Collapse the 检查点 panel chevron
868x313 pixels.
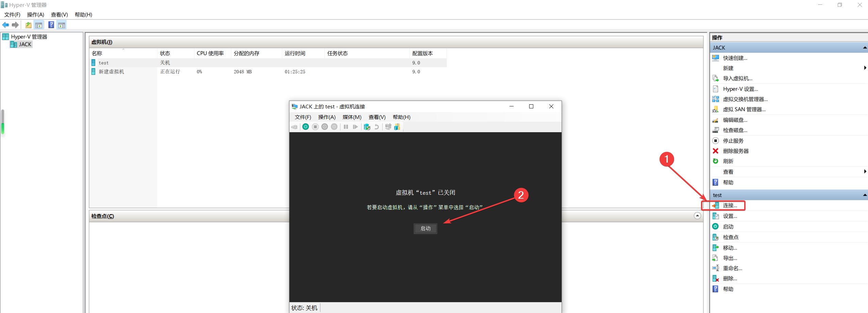697,216
